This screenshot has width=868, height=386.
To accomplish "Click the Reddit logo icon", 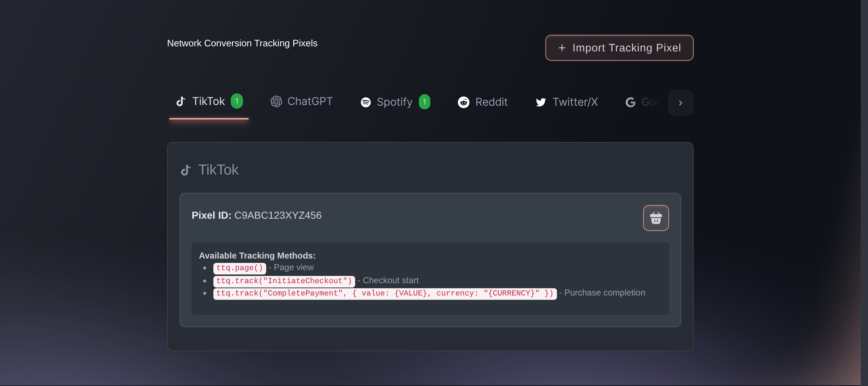I will click(x=464, y=102).
